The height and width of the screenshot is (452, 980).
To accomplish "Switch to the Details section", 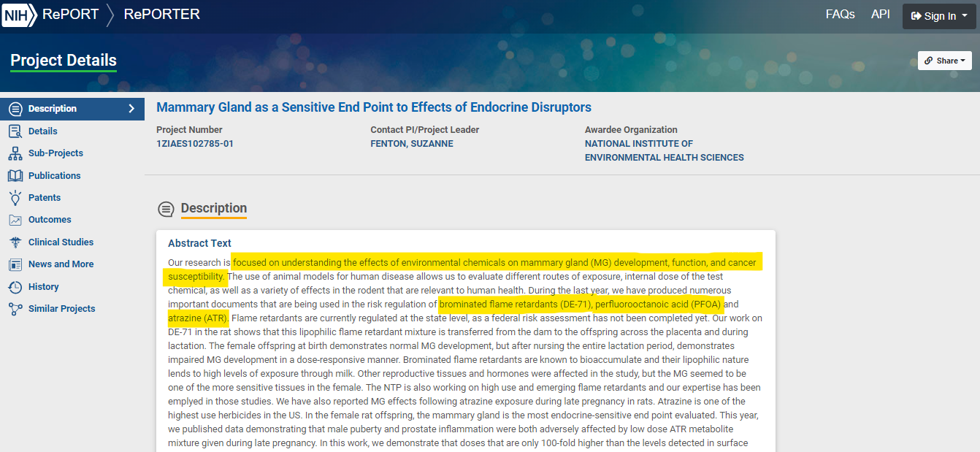I will coord(42,131).
